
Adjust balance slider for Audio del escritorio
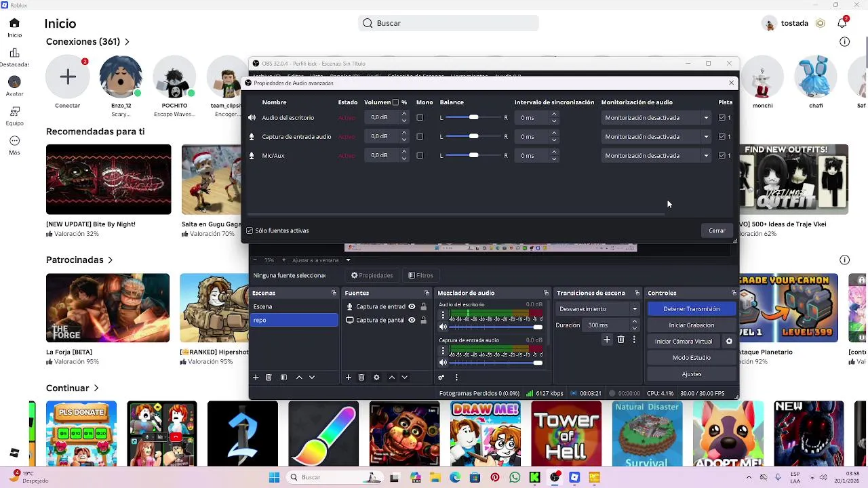(x=473, y=118)
